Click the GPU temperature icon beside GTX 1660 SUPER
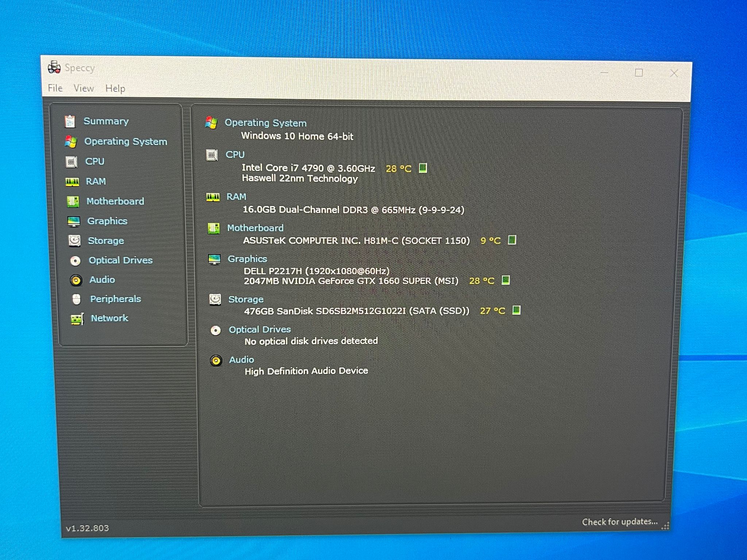 [x=506, y=280]
